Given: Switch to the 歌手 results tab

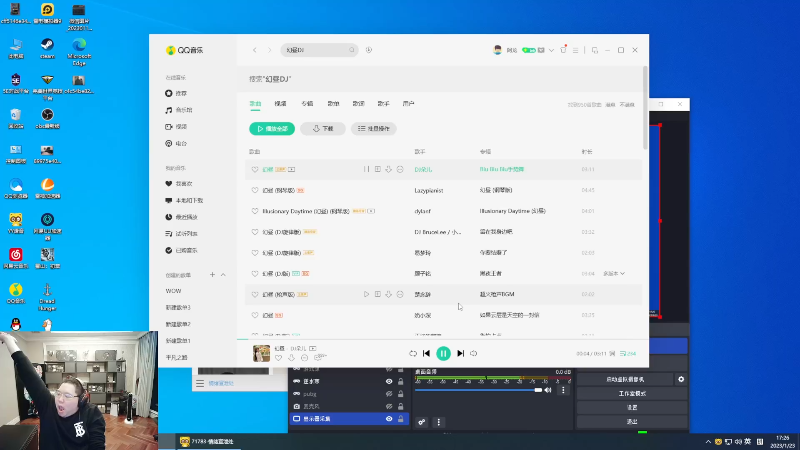Looking at the screenshot, I should point(384,104).
